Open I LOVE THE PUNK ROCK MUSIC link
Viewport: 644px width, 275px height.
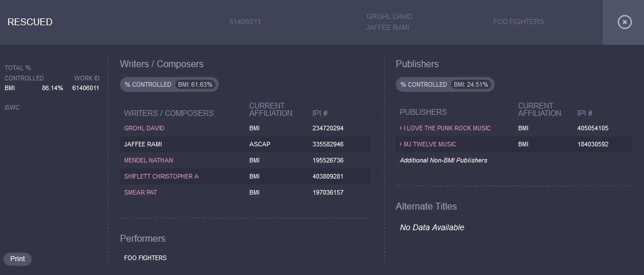447,128
